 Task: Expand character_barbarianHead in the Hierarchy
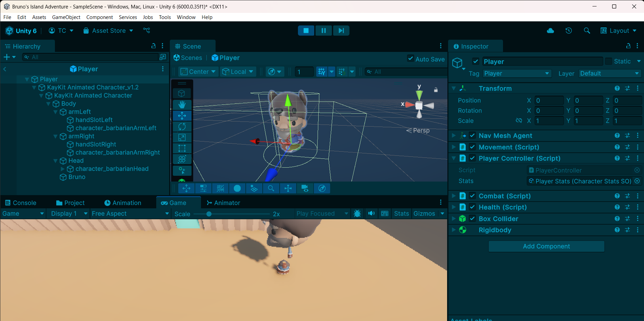pos(62,169)
